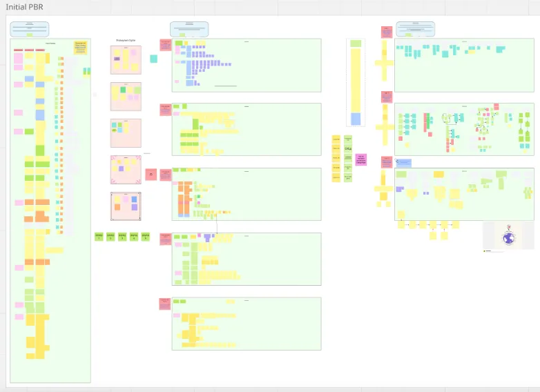Screen dimensions: 540x392
Task: Open the globe illustration image at bottom right
Action: (509, 236)
